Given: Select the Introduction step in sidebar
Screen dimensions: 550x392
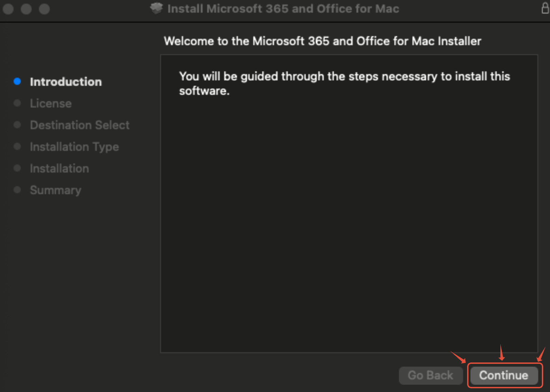Looking at the screenshot, I should (66, 82).
